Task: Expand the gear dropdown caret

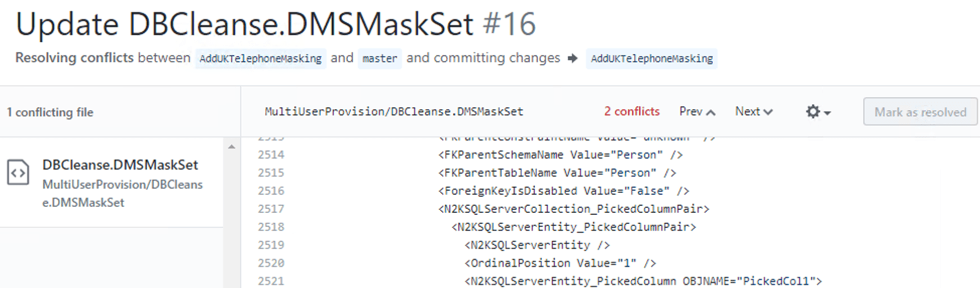Action: pos(827,113)
